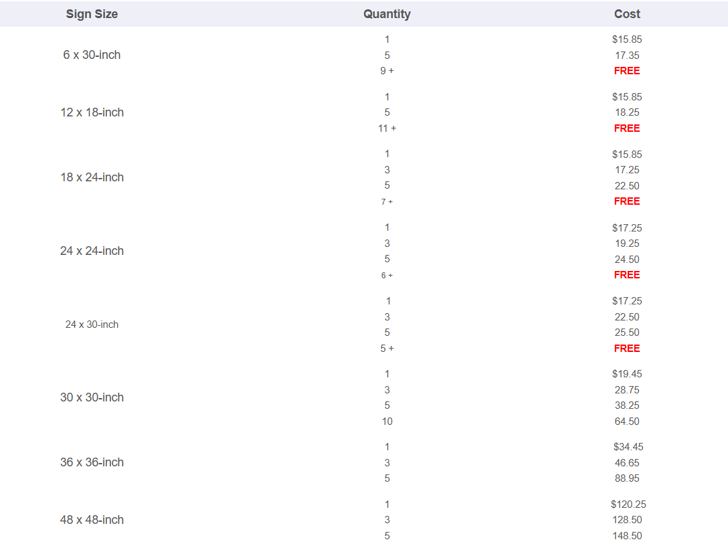Click the 7 + quantity entry
This screenshot has height=560, width=728.
[x=387, y=201]
